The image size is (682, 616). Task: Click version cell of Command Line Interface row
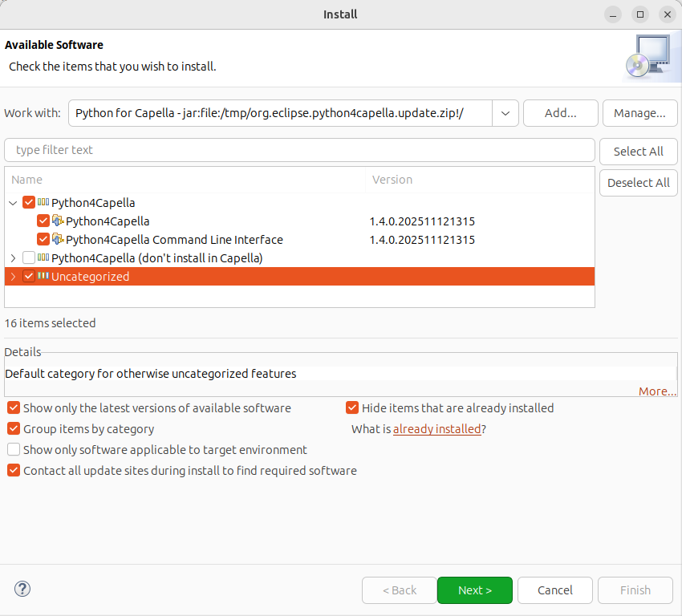(422, 240)
